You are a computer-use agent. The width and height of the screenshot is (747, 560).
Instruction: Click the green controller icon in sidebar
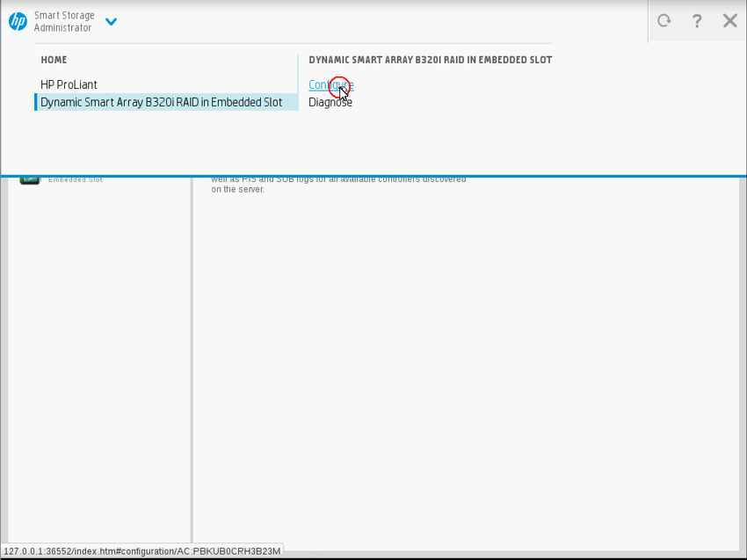pos(30,179)
